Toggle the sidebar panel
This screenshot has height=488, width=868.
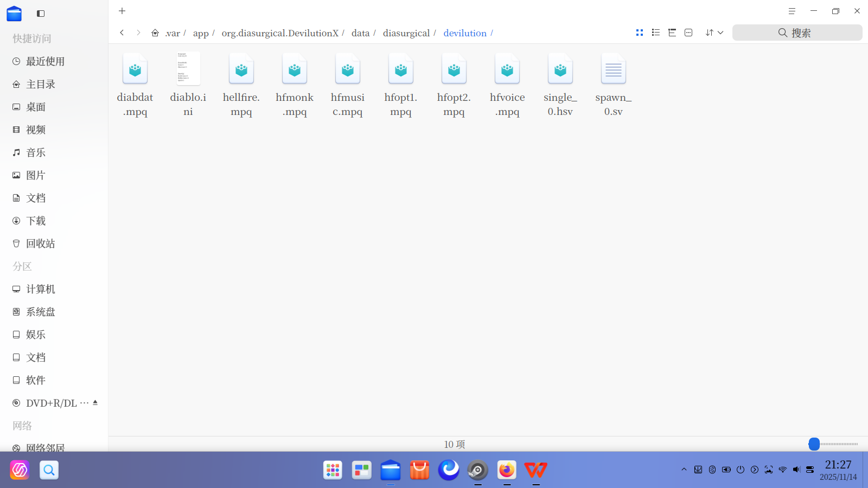[x=41, y=13]
